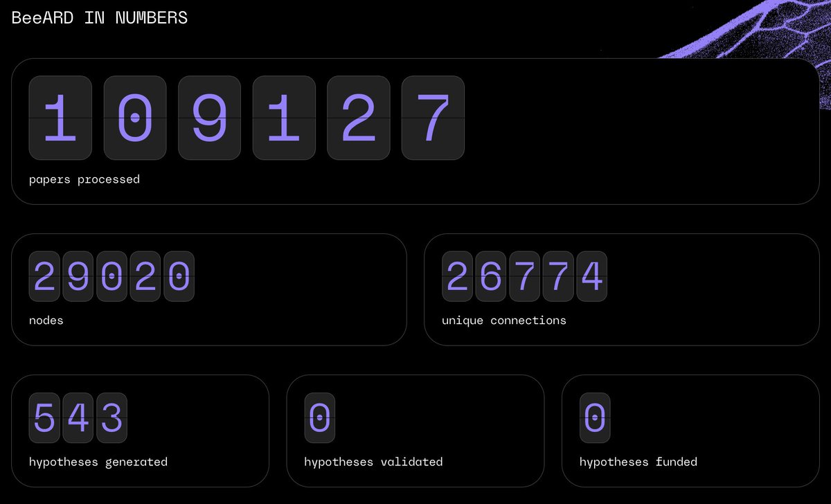This screenshot has height=504, width=831.
Task: Click the 7 digit tile in papers processed counter
Action: click(x=433, y=118)
